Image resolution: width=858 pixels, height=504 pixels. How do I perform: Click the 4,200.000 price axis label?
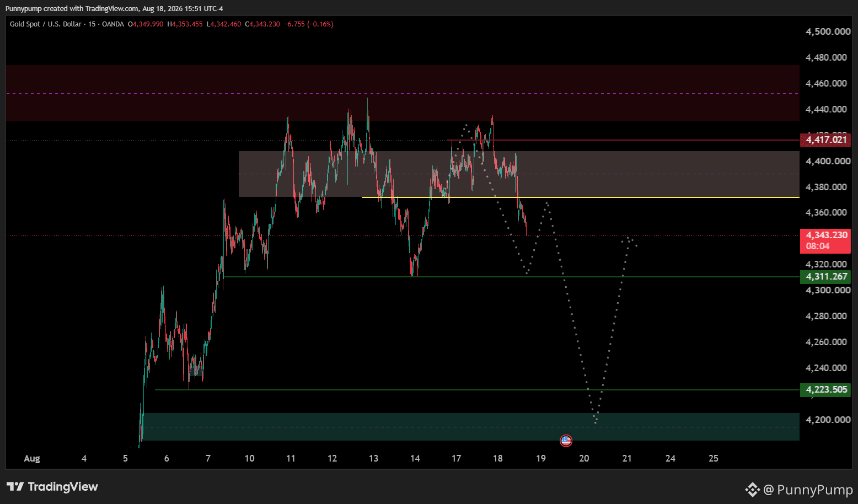coord(828,420)
